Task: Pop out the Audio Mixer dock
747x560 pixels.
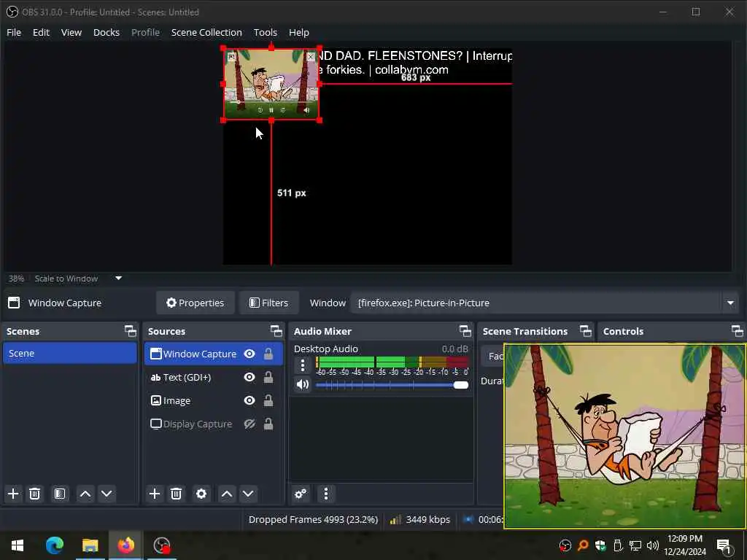Action: pyautogui.click(x=465, y=331)
